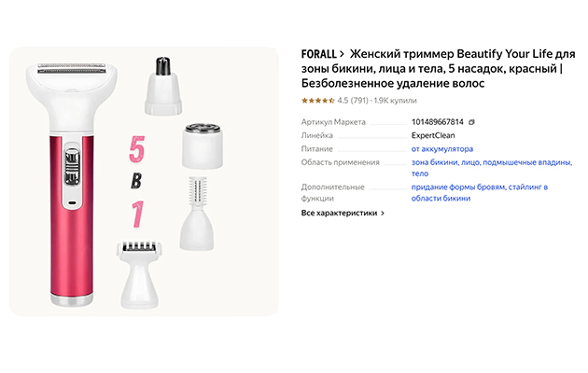Open the FORALL brand link
This screenshot has height=373, width=588.
(318, 53)
